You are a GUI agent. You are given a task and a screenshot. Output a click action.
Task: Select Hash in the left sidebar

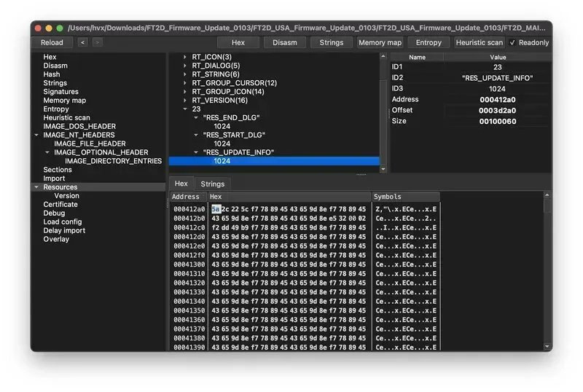(51, 74)
